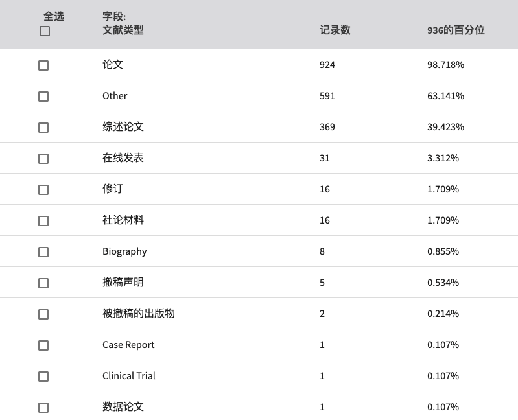Tick the 全选 select-all checkbox
The image size is (518, 420).
coord(45,31)
